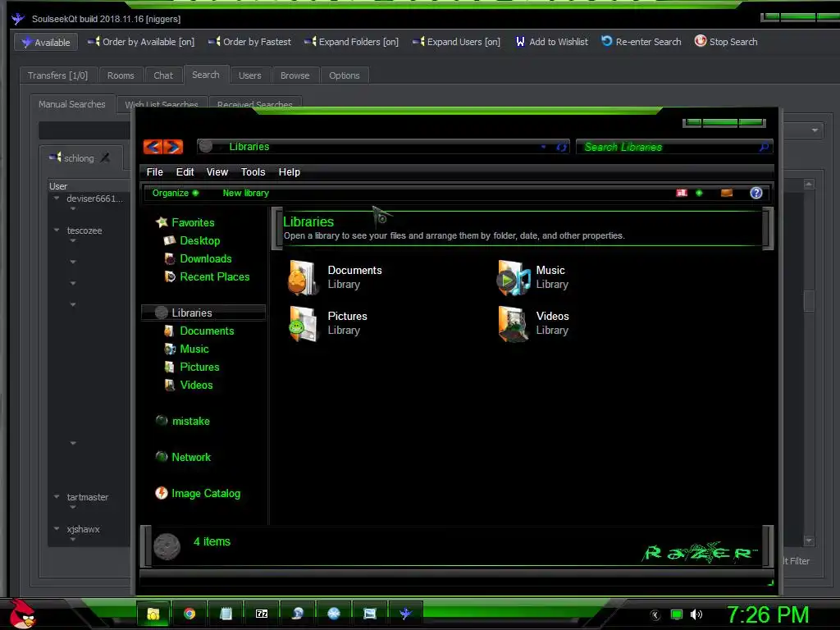The image size is (840, 630).
Task: Switch to the Transfers [1/0] tab
Action: click(58, 75)
